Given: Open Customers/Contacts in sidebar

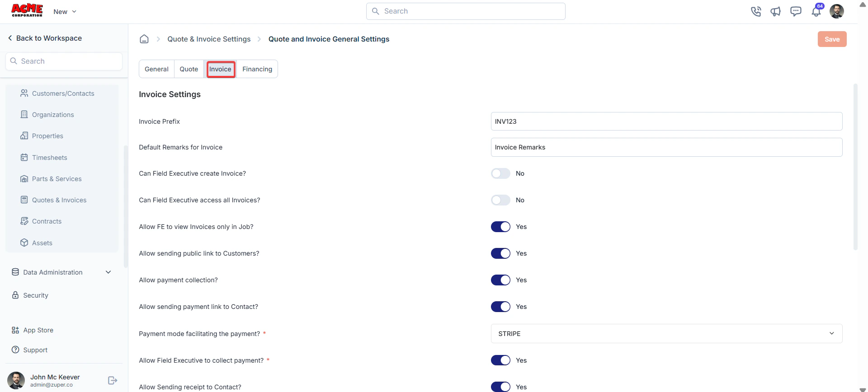Looking at the screenshot, I should [x=63, y=93].
